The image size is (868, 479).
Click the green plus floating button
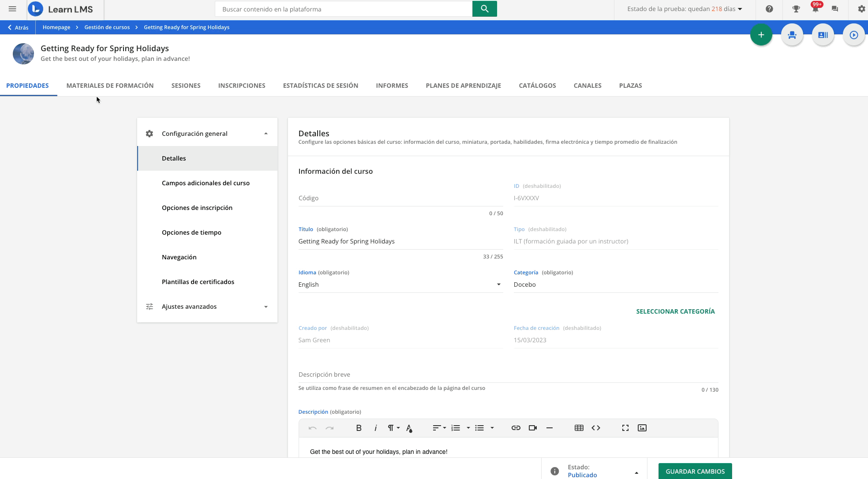(x=761, y=35)
